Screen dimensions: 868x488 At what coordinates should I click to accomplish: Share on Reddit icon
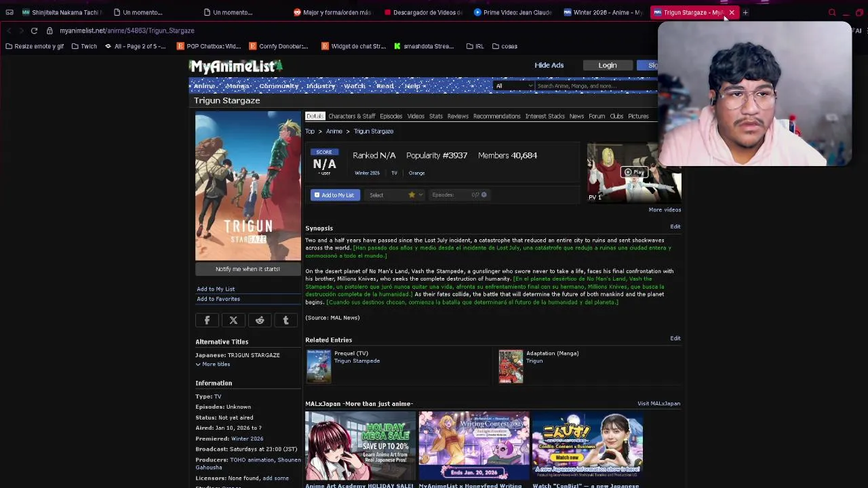tap(260, 321)
